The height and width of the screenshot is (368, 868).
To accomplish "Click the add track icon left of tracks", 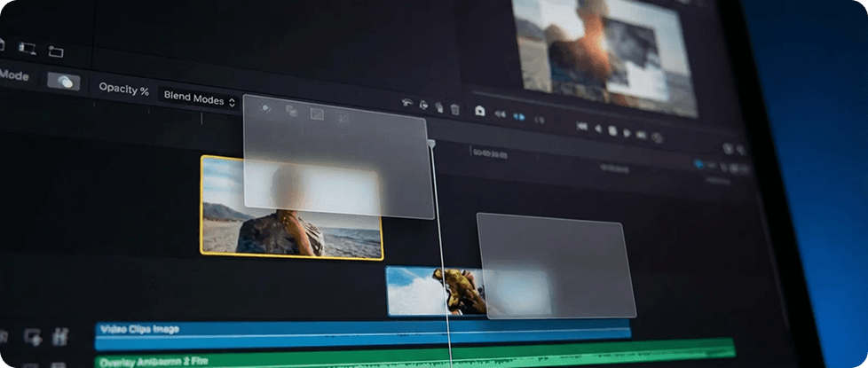I will click(x=33, y=336).
